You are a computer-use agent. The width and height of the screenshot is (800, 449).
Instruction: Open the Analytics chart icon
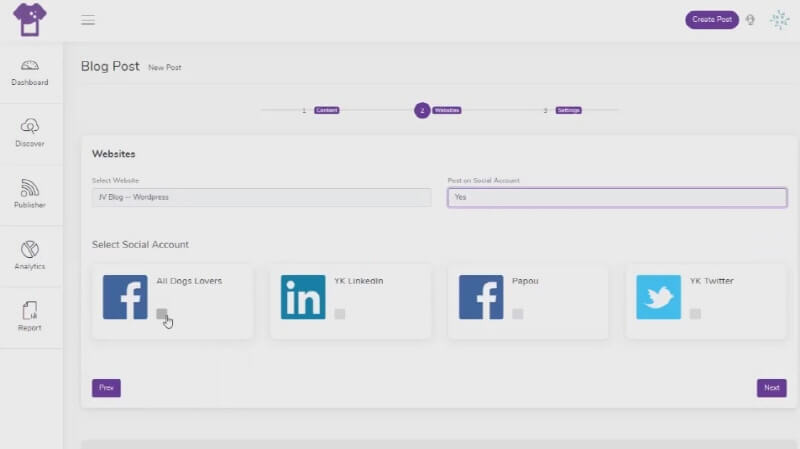coord(30,250)
